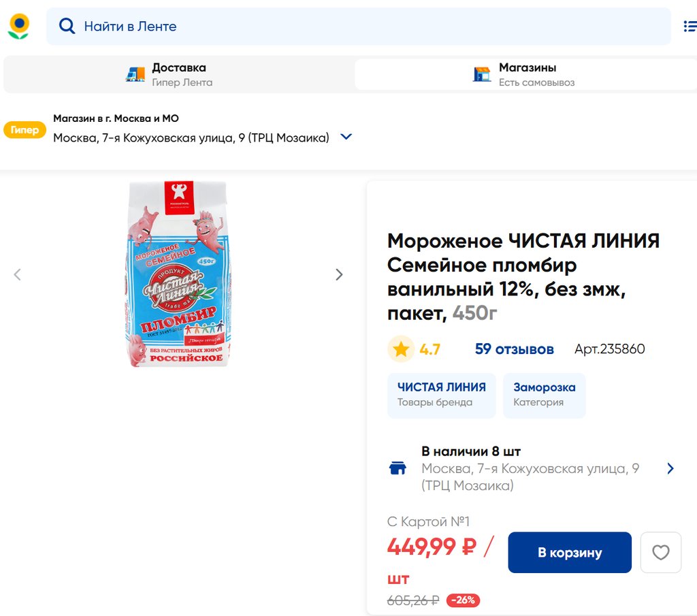Click the search magnifier icon

67,27
